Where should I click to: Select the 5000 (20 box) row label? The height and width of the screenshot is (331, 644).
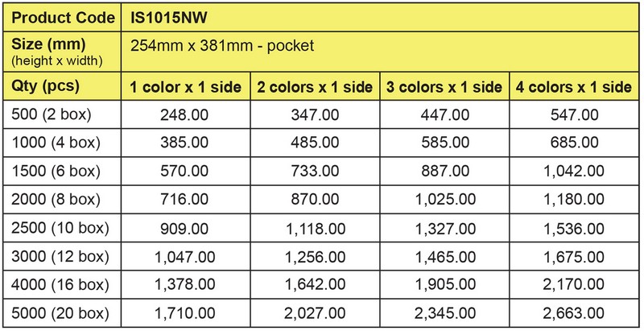point(63,313)
